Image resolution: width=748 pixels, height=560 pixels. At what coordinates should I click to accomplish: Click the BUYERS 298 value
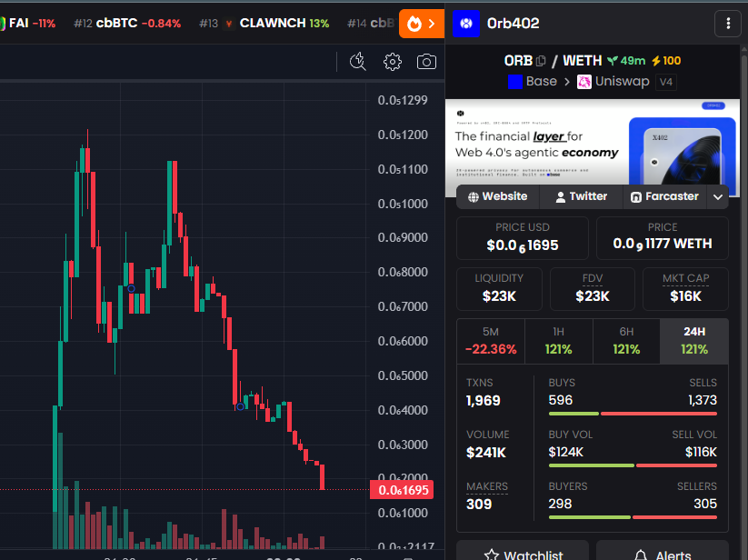click(560, 504)
